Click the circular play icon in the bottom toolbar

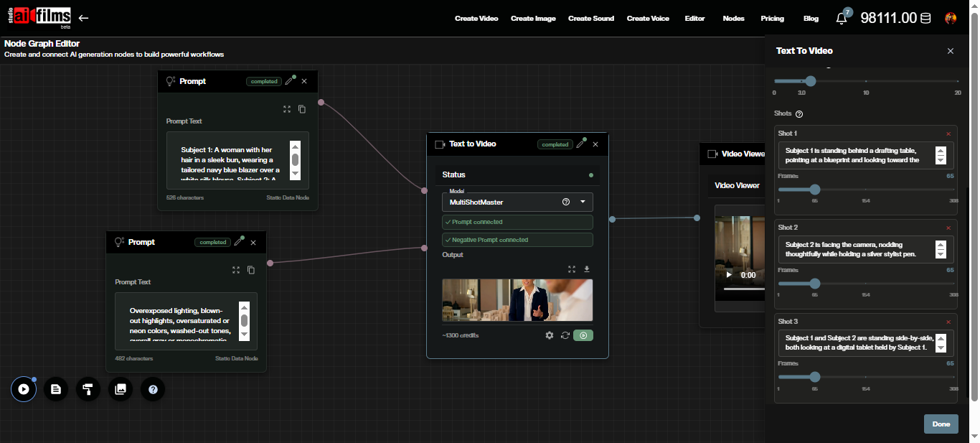coord(24,389)
